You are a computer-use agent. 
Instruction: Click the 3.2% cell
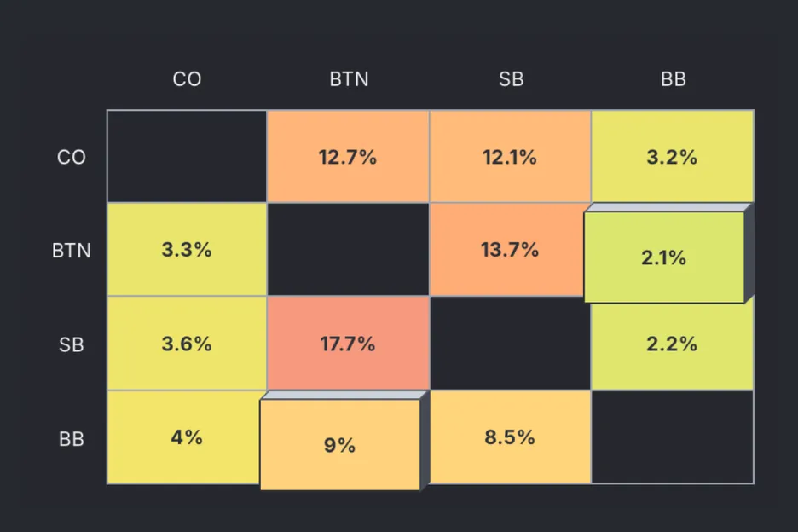point(672,157)
